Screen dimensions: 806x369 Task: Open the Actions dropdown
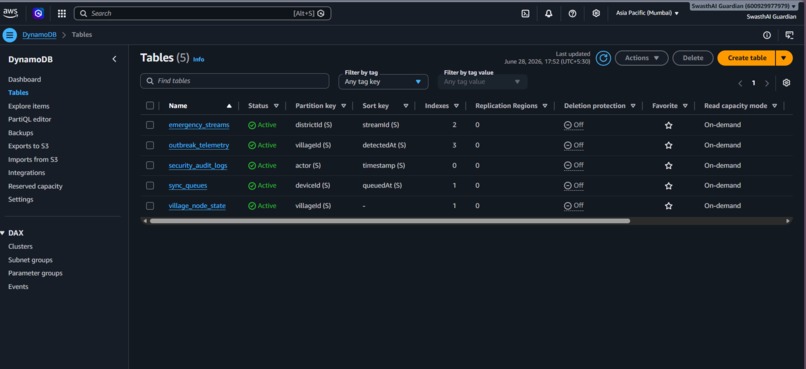(642, 58)
